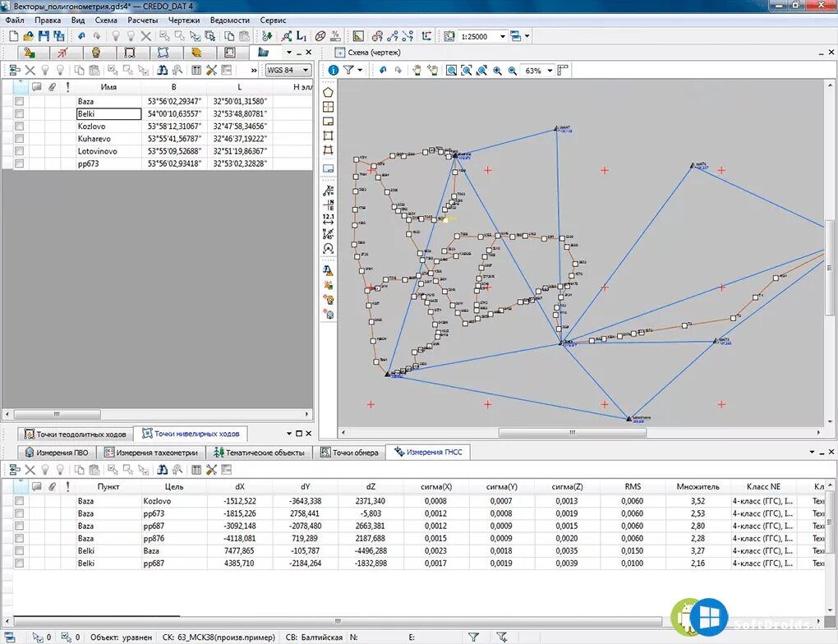Click the coordinate axes icon in main toolbar
Image resolution: width=838 pixels, height=644 pixels.
tap(426, 36)
